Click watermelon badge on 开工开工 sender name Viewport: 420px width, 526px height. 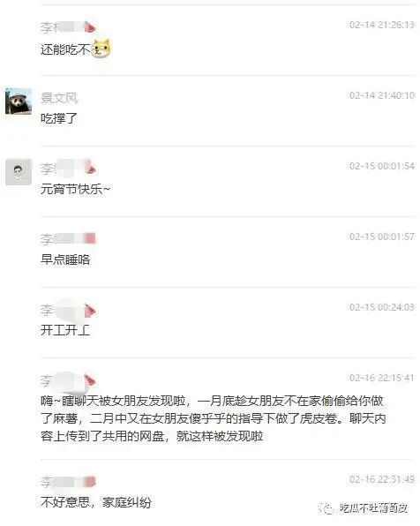coord(90,311)
